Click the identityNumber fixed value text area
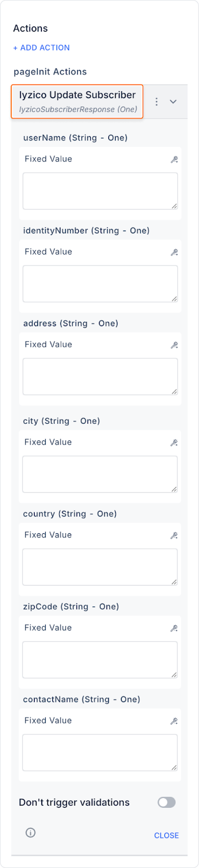Image resolution: width=199 pixels, height=868 pixels. [100, 284]
